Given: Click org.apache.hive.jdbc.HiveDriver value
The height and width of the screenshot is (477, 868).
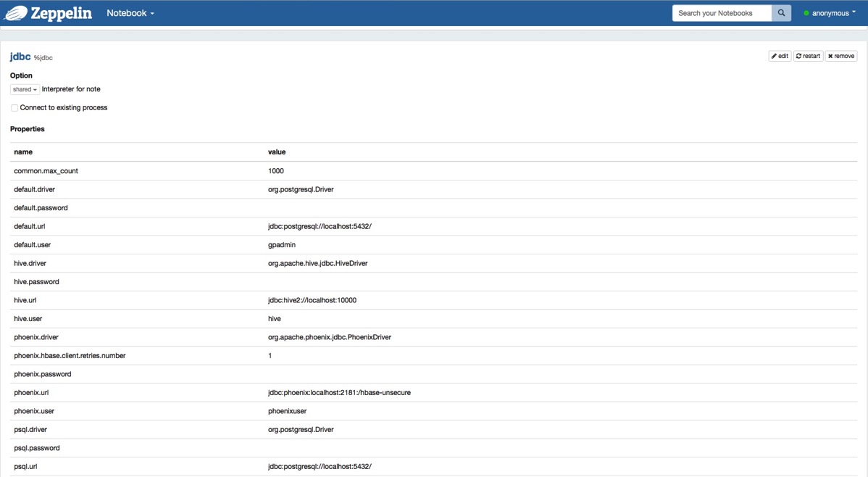Looking at the screenshot, I should tap(318, 264).
